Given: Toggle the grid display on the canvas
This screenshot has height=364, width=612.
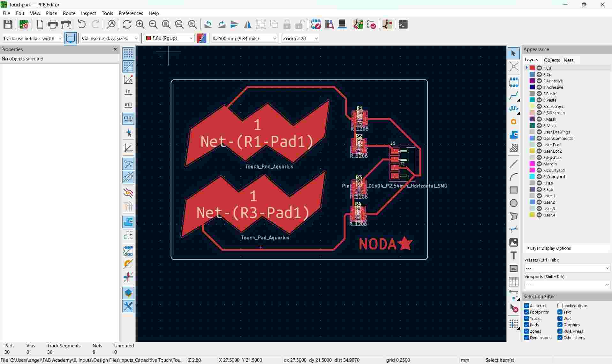Looking at the screenshot, I should click(x=128, y=53).
